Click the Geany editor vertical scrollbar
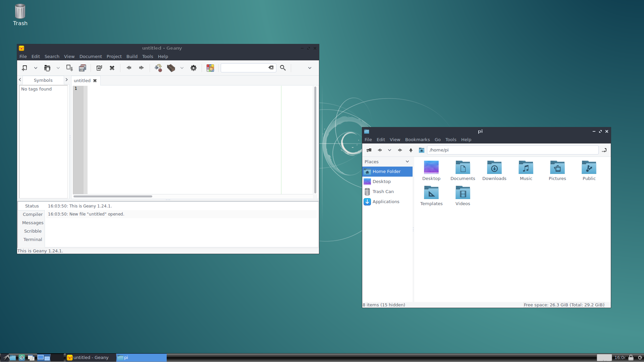 (315, 140)
